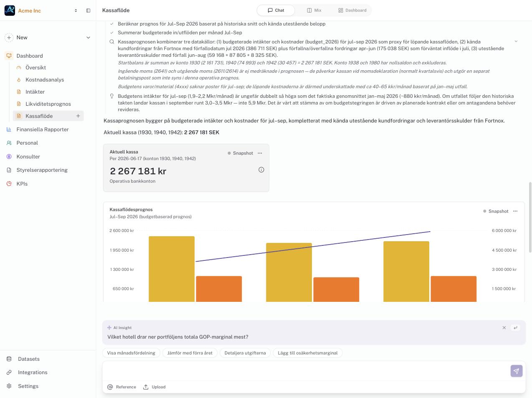Image resolution: width=532 pixels, height=398 pixels.
Task: Switch to the Mix tab
Action: [x=314, y=10]
